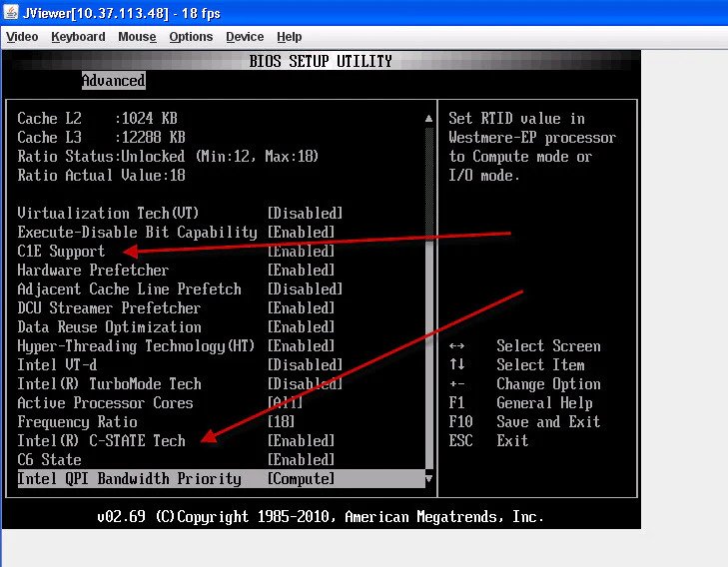The image size is (728, 567).
Task: Open the Mouse menu
Action: [x=137, y=37]
